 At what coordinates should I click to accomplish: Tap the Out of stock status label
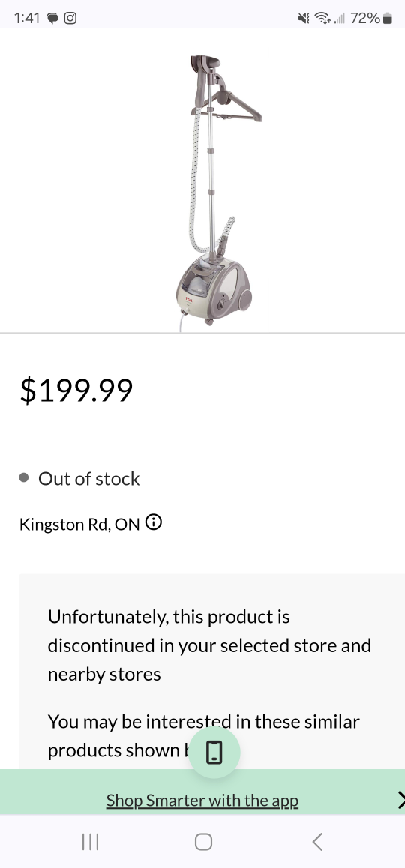tap(88, 478)
